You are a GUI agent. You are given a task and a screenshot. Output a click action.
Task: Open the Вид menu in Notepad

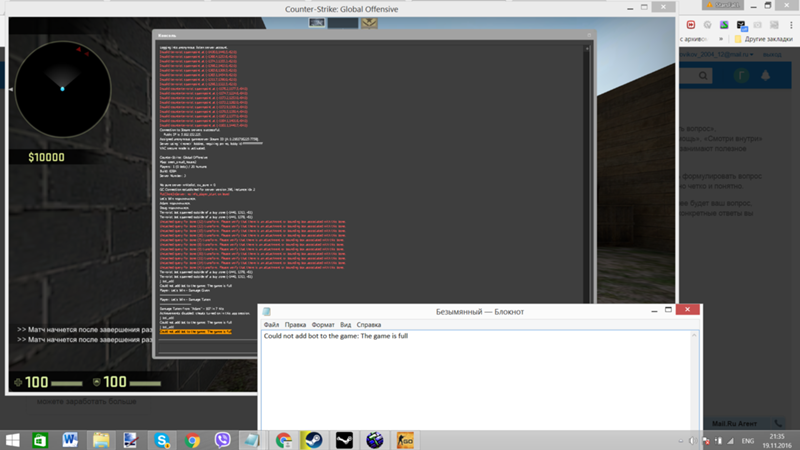(345, 324)
